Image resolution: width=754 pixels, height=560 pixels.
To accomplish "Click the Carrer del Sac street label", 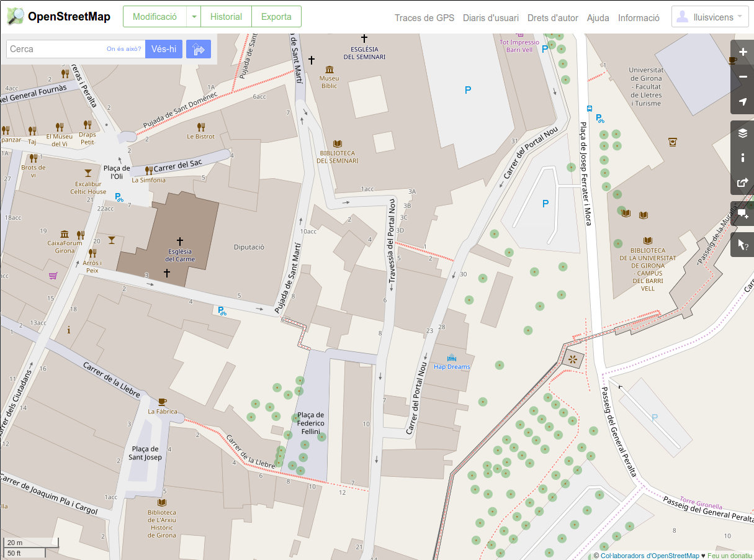I will [x=178, y=166].
